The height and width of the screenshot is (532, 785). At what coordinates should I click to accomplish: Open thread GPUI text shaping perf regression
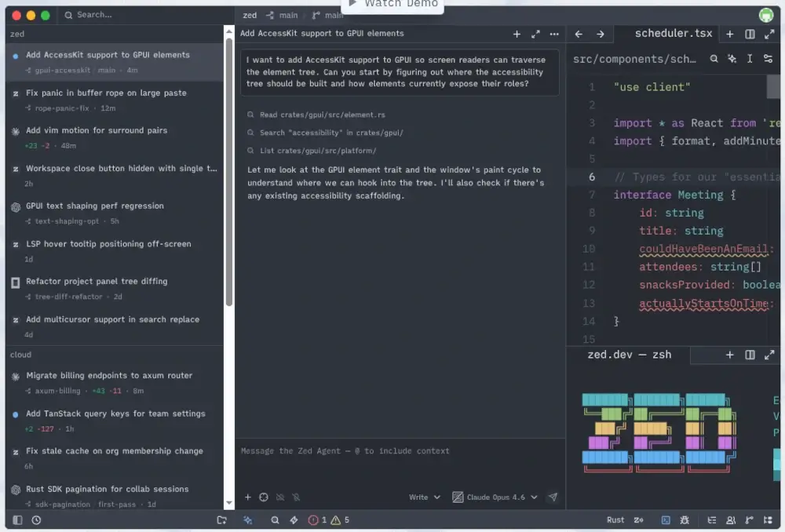click(x=115, y=213)
